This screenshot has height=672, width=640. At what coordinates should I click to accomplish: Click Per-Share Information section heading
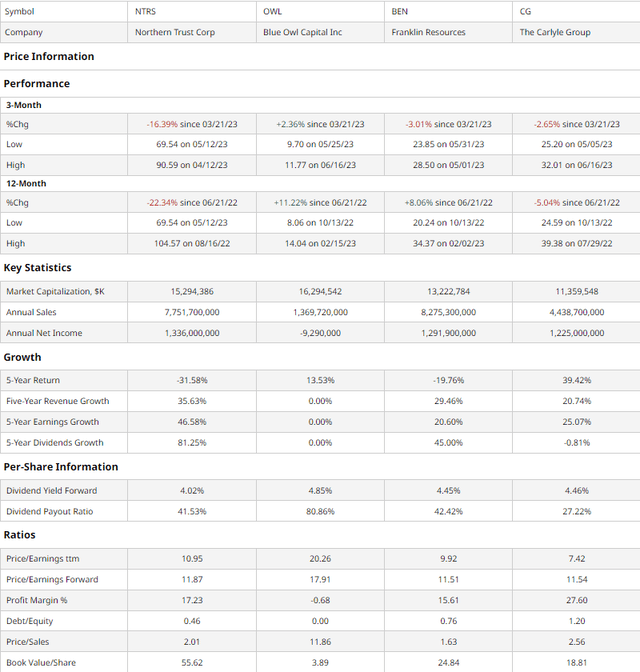61,467
